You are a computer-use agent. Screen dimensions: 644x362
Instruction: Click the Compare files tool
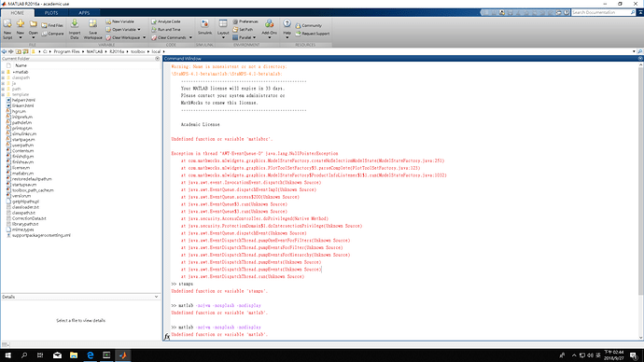click(x=52, y=34)
